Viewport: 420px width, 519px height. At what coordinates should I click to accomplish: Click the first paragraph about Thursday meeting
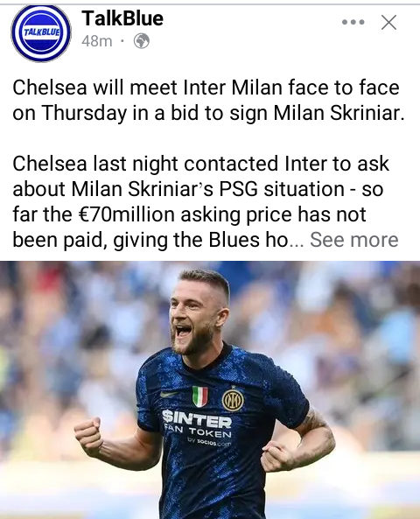208,101
